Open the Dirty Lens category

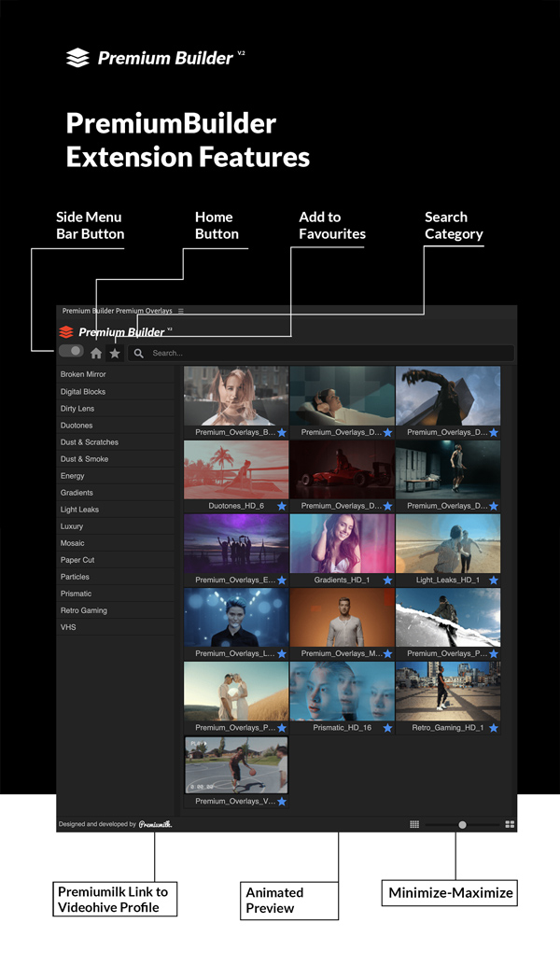pyautogui.click(x=116, y=409)
